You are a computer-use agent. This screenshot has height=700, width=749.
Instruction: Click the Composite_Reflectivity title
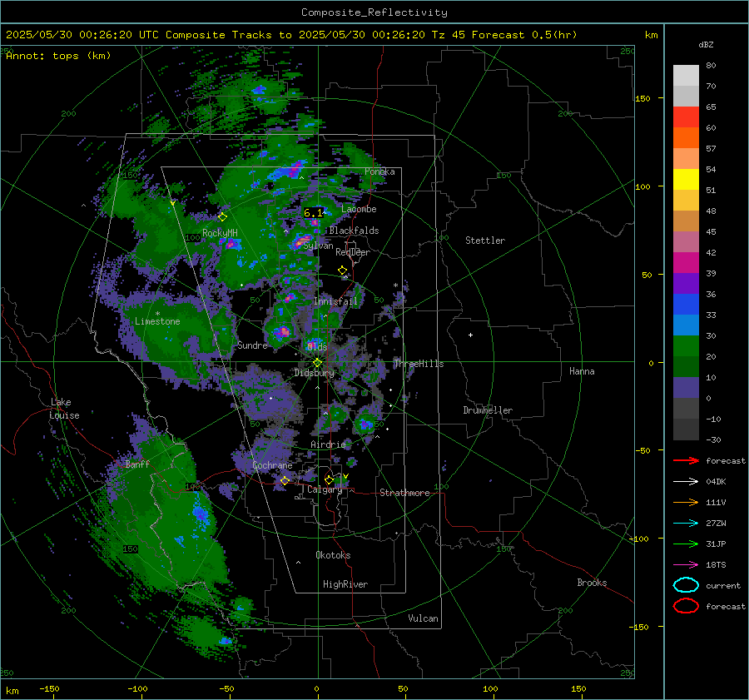(374, 12)
